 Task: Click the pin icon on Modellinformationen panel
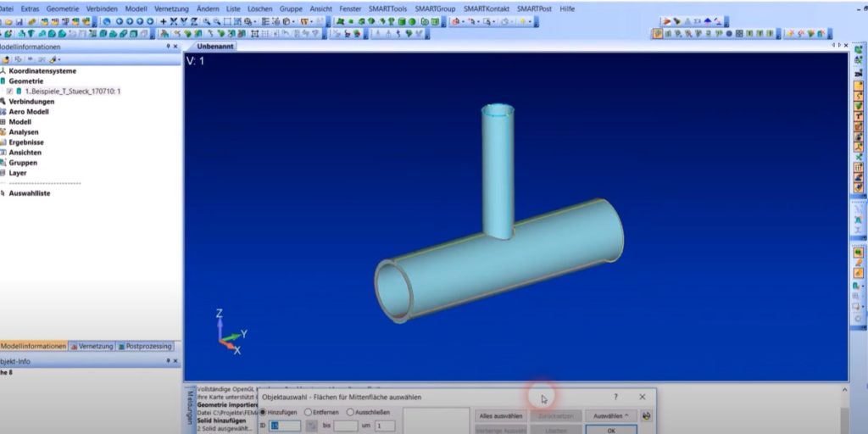[167, 47]
